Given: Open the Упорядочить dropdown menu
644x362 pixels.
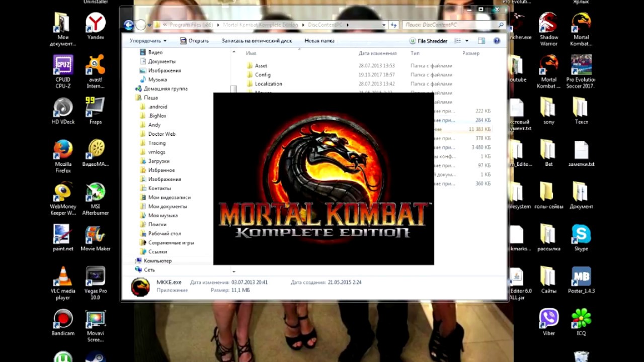Looking at the screenshot, I should [x=148, y=41].
